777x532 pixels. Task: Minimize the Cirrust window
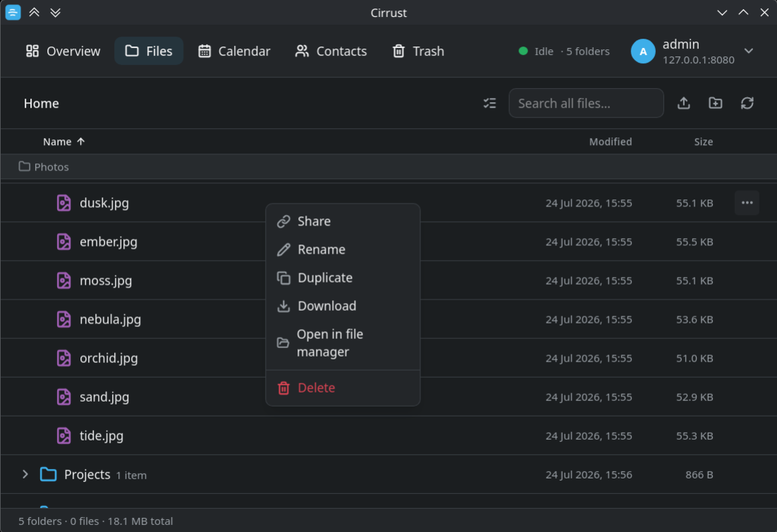[722, 13]
